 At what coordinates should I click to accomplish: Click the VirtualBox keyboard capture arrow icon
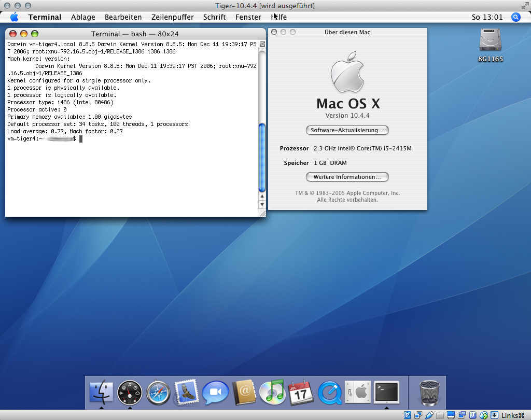coord(494,415)
